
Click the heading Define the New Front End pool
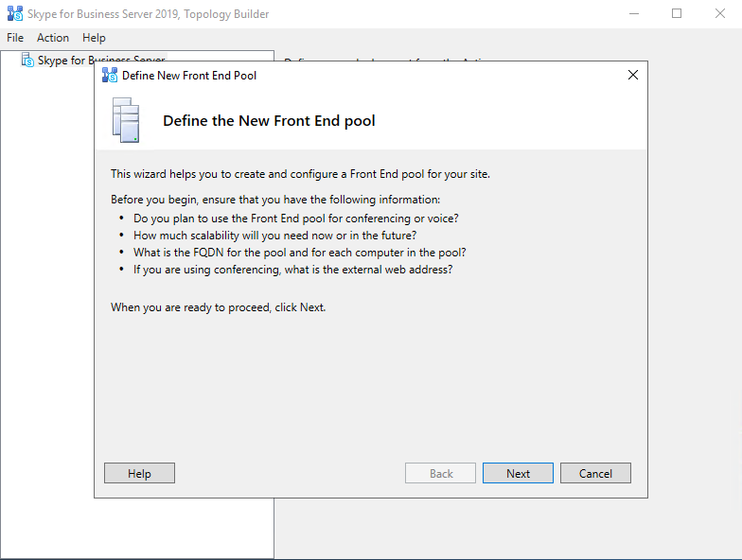pos(269,121)
